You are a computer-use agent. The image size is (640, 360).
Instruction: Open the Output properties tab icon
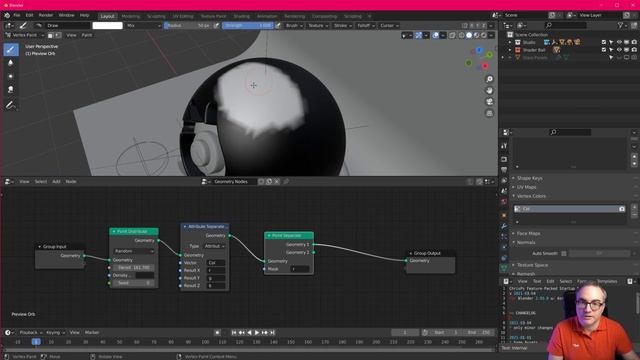click(x=504, y=170)
